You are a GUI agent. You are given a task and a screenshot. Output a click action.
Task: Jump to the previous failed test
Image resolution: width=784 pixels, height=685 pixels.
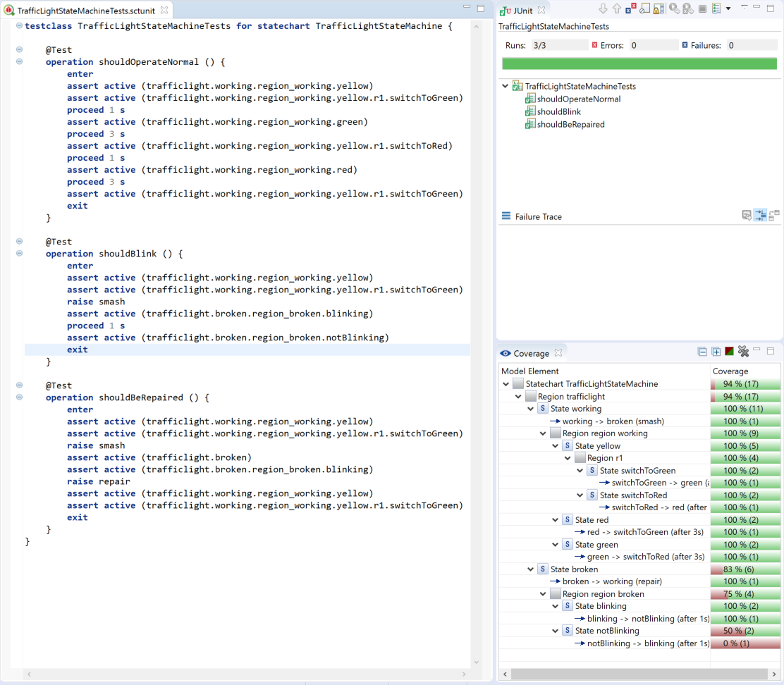pos(616,8)
